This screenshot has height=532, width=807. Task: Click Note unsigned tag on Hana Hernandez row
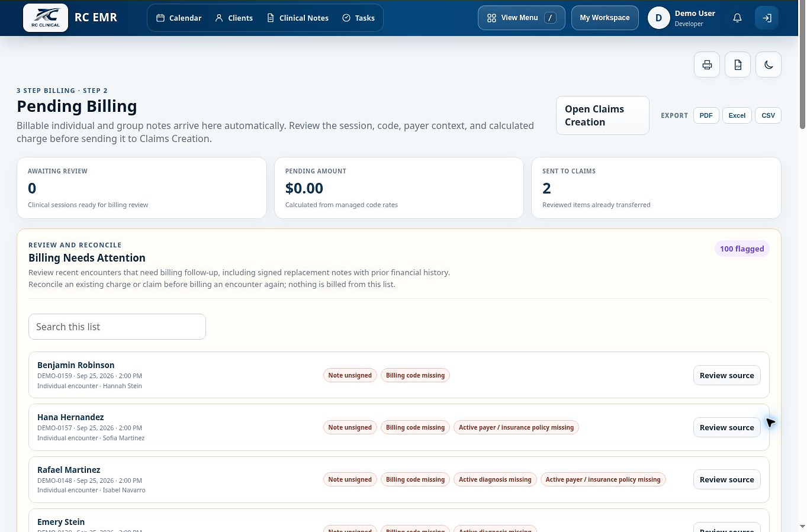pyautogui.click(x=350, y=427)
